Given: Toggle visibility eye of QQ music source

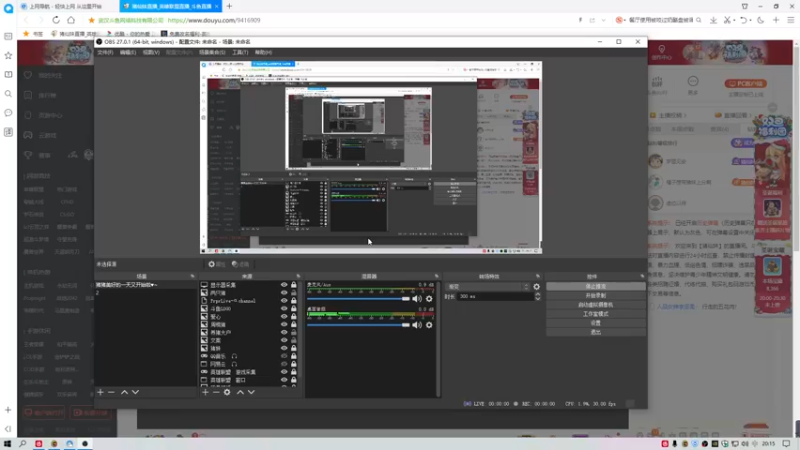Looking at the screenshot, I should click(x=284, y=356).
